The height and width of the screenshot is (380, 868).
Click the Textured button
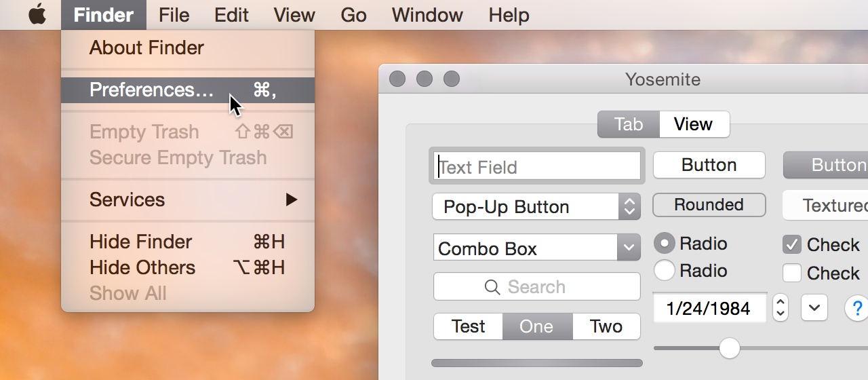coord(826,205)
